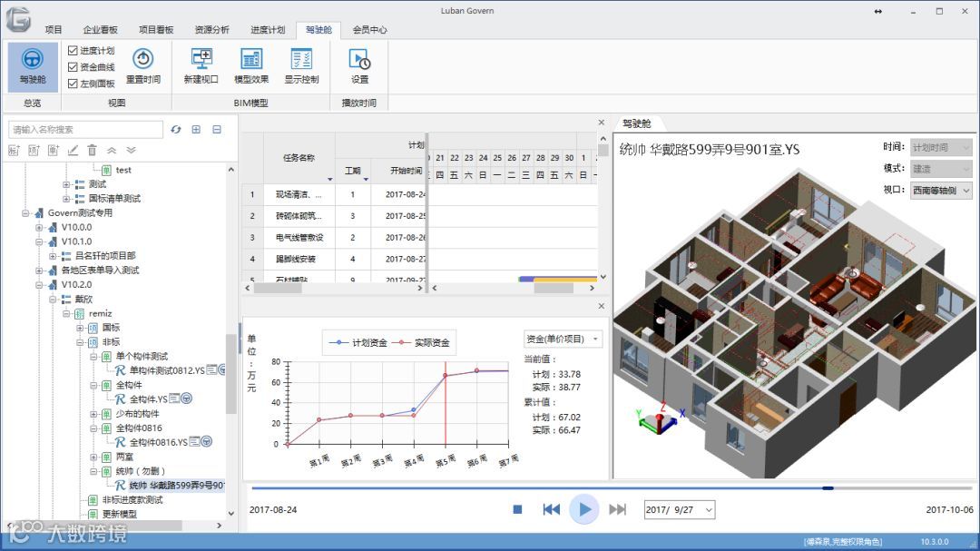
Task: Toggle the 资金曲线 checkbox
Action: click(73, 67)
